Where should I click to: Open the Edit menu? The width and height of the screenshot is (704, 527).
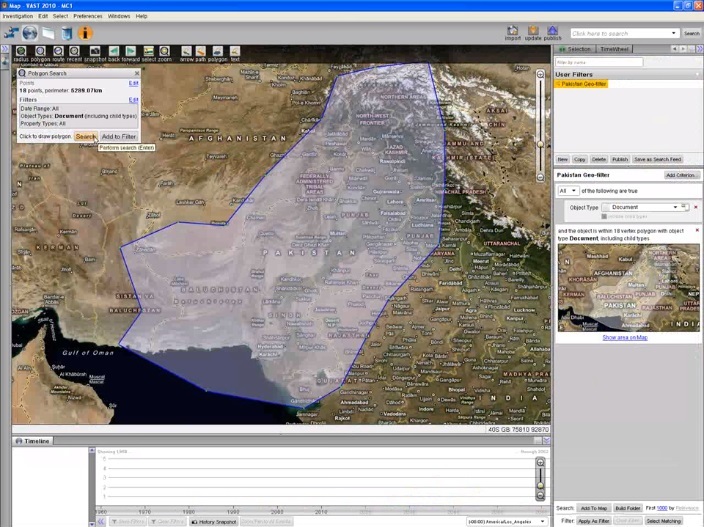tap(43, 16)
